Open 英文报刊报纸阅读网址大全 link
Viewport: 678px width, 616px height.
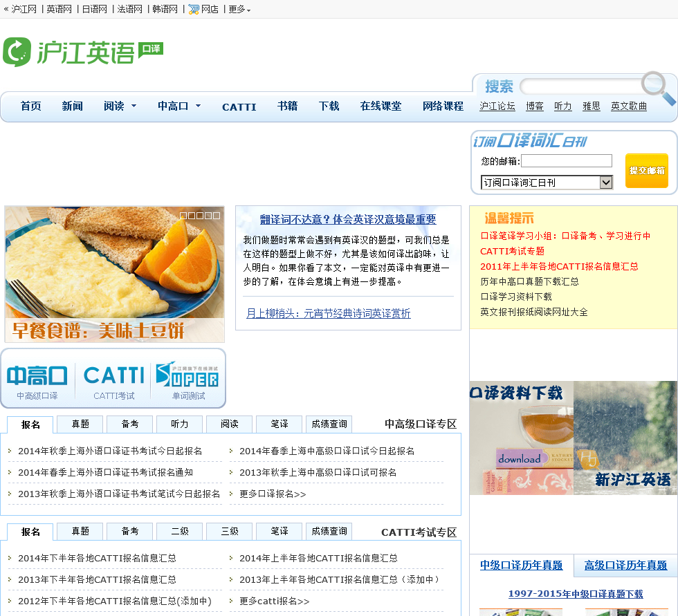pos(533,312)
